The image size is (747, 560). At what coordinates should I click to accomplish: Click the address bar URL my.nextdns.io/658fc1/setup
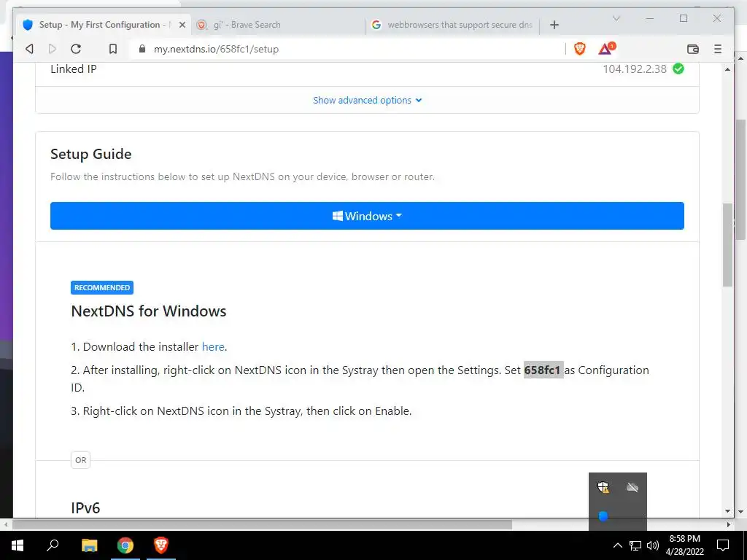(x=216, y=49)
